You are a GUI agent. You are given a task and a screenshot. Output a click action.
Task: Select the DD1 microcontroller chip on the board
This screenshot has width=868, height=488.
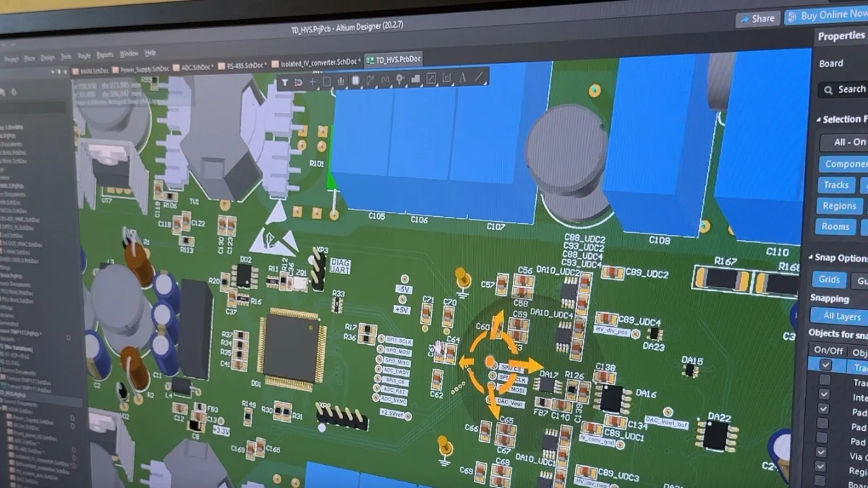pyautogui.click(x=290, y=348)
